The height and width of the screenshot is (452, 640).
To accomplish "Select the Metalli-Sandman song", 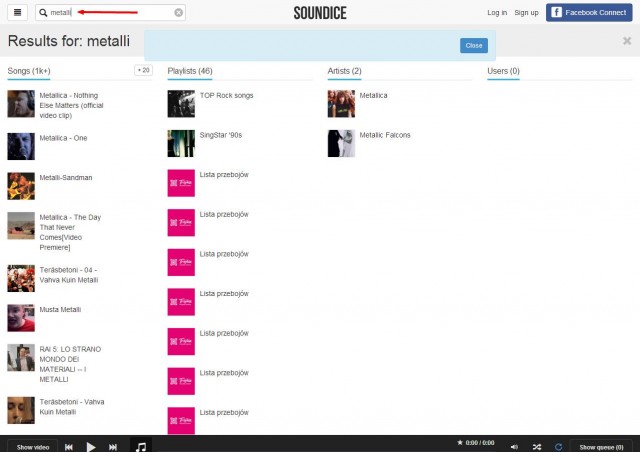I will pyautogui.click(x=66, y=178).
